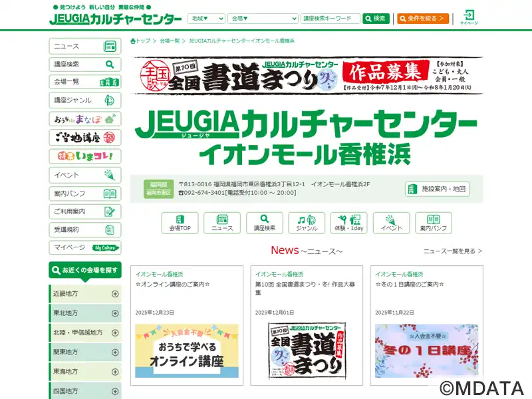Click the 会場TOP icon button
This screenshot has width=532, height=399.
(x=180, y=223)
